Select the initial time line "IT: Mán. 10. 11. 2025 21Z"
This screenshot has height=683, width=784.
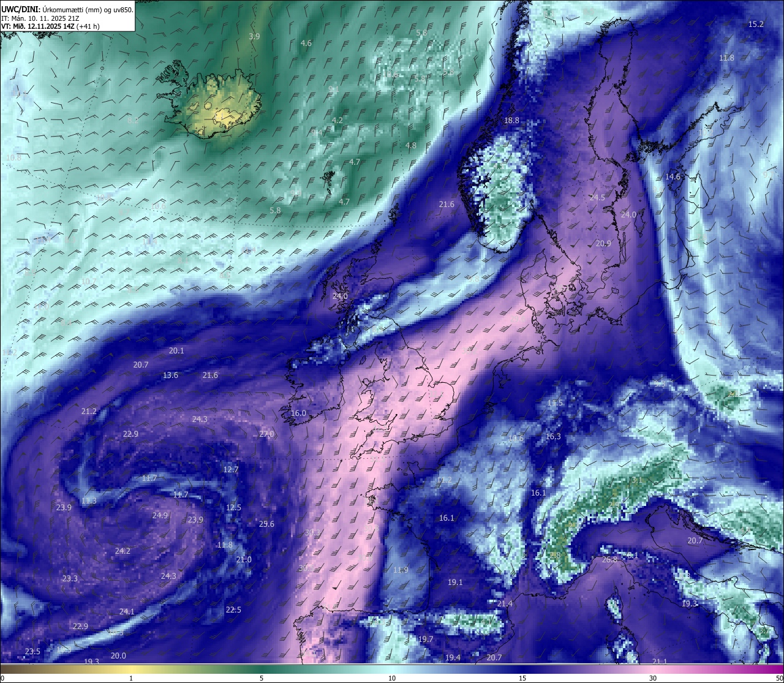coord(41,18)
